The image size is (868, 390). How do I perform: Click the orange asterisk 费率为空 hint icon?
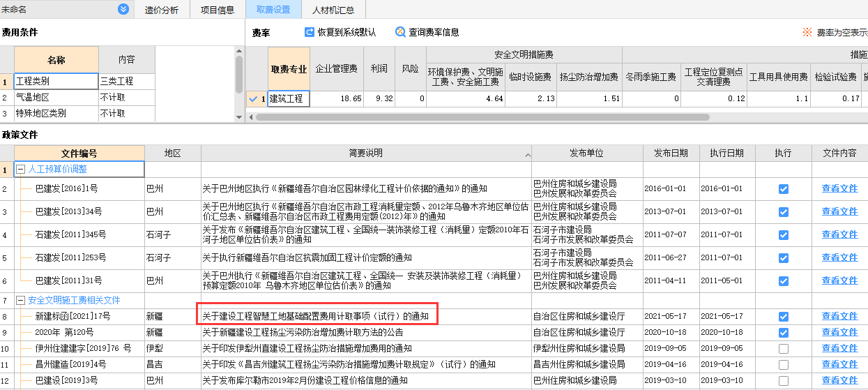(x=807, y=32)
